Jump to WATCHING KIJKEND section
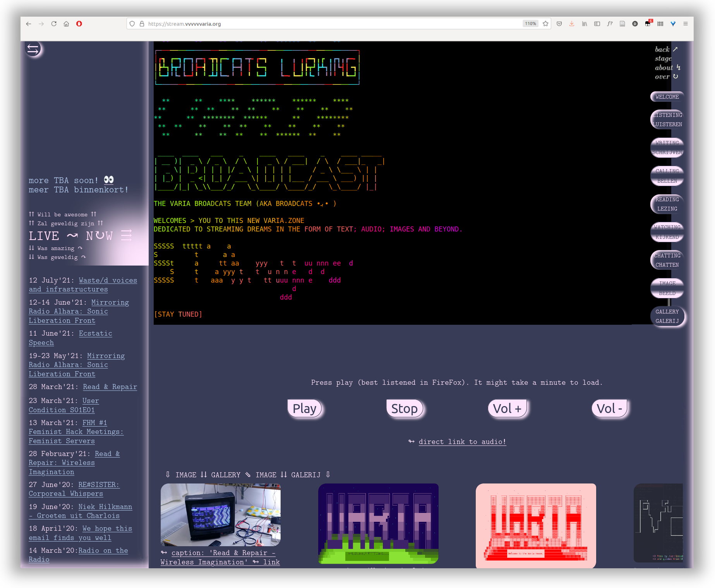This screenshot has height=588, width=715. [667, 232]
